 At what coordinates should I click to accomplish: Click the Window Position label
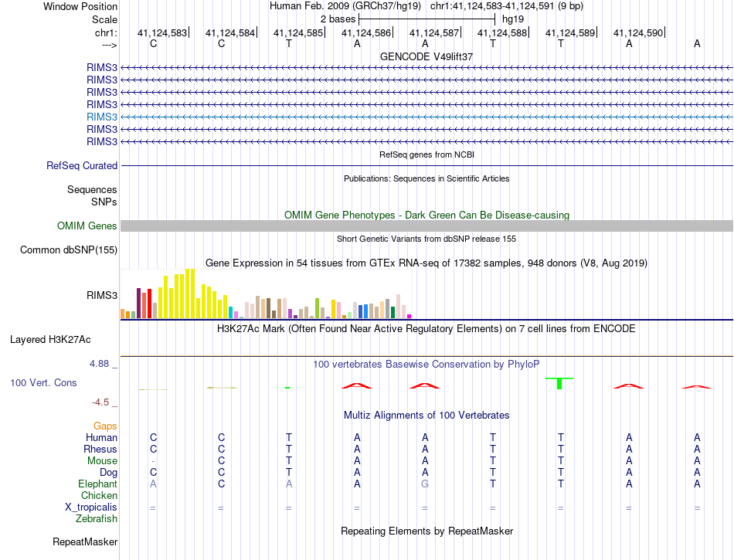coord(80,6)
